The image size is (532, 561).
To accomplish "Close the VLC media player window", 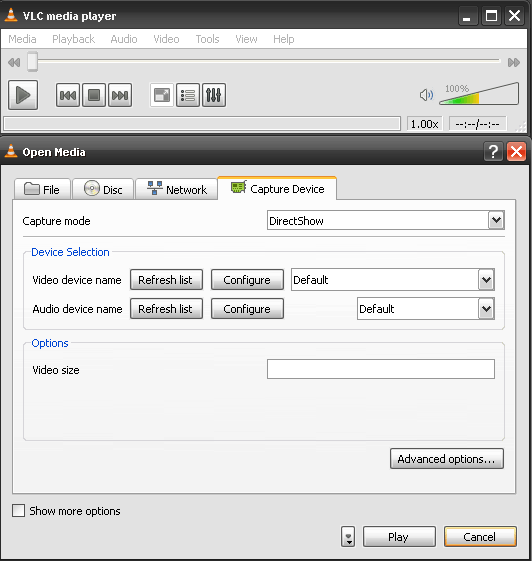I will coord(514,16).
